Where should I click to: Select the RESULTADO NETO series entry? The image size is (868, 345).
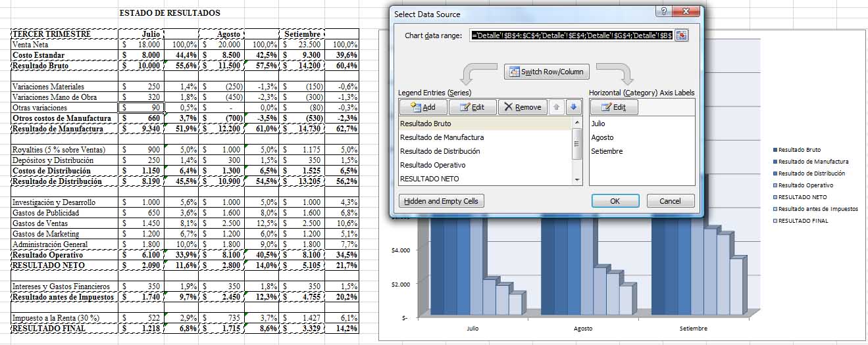tap(429, 179)
